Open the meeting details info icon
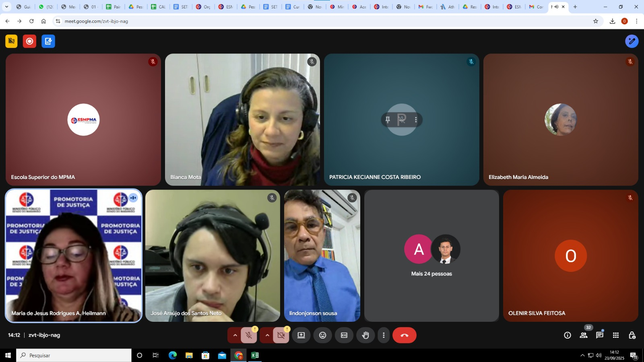 (x=568, y=335)
